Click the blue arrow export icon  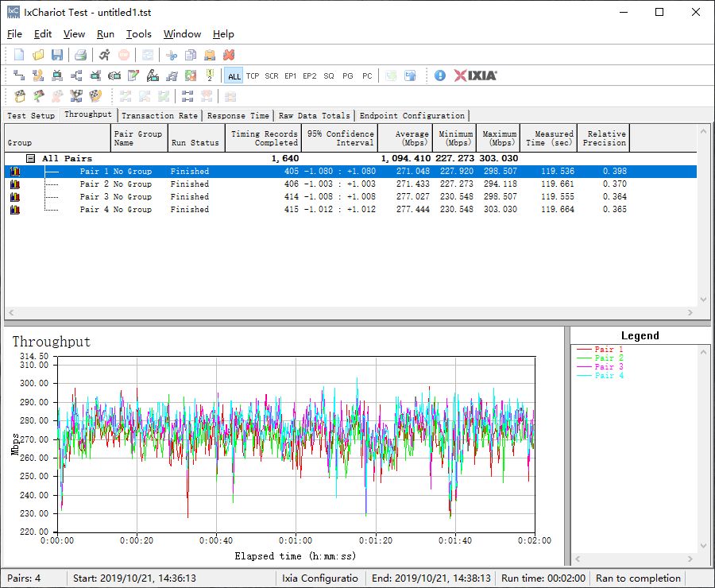(411, 75)
